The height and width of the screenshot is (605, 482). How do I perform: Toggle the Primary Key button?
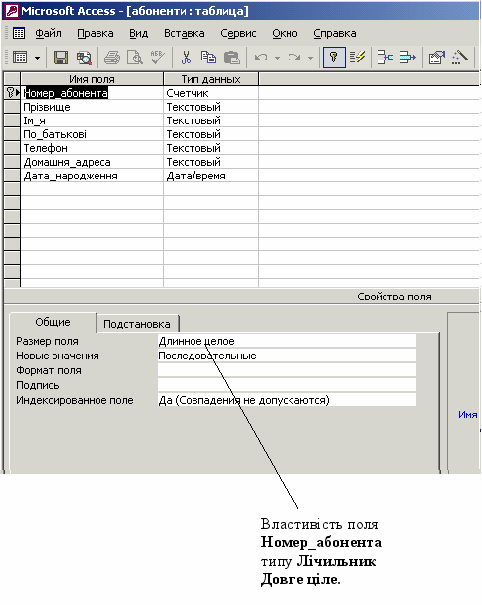[x=334, y=57]
